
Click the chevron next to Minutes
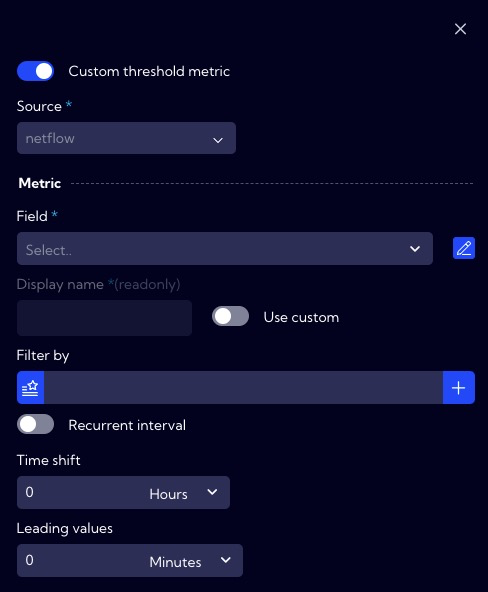pyautogui.click(x=226, y=560)
